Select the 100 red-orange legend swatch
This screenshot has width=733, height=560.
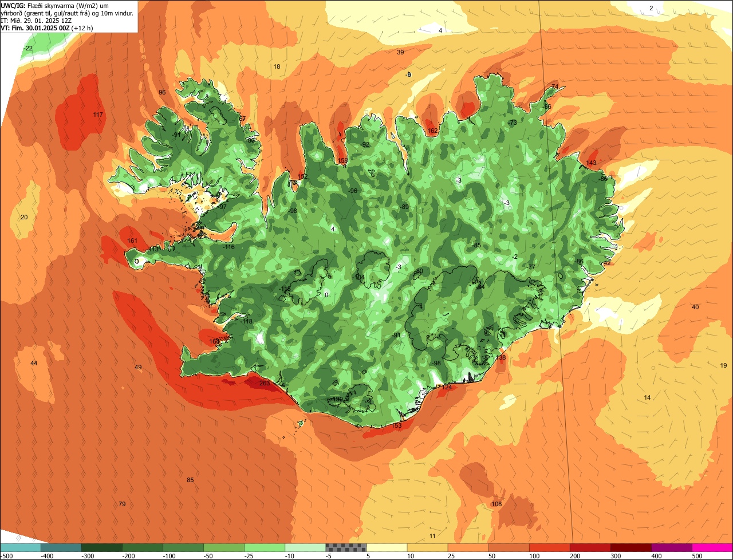[x=549, y=547]
